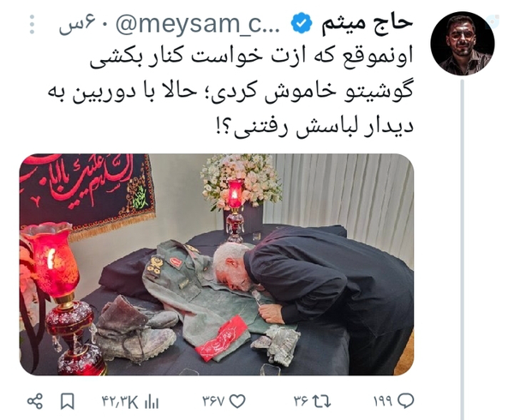Retweet using the arrows icon
Image resolution: width=514 pixels, height=420 pixels.
tap(321, 401)
